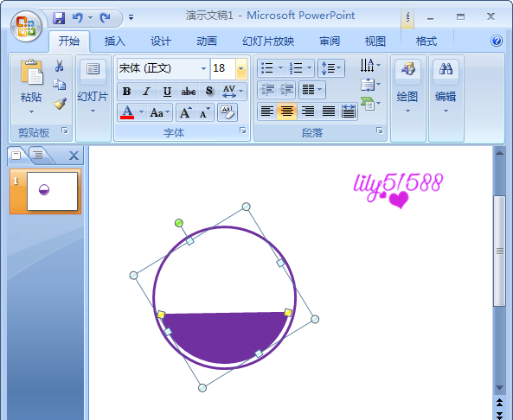The height and width of the screenshot is (420, 513).
Task: Click the Undo arrow icon
Action: pos(78,17)
